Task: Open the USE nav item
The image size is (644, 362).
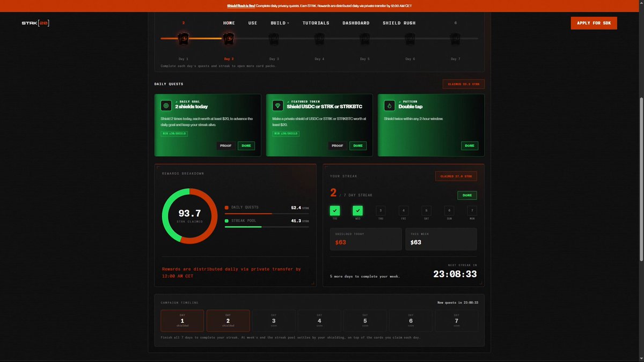Action: (253, 23)
